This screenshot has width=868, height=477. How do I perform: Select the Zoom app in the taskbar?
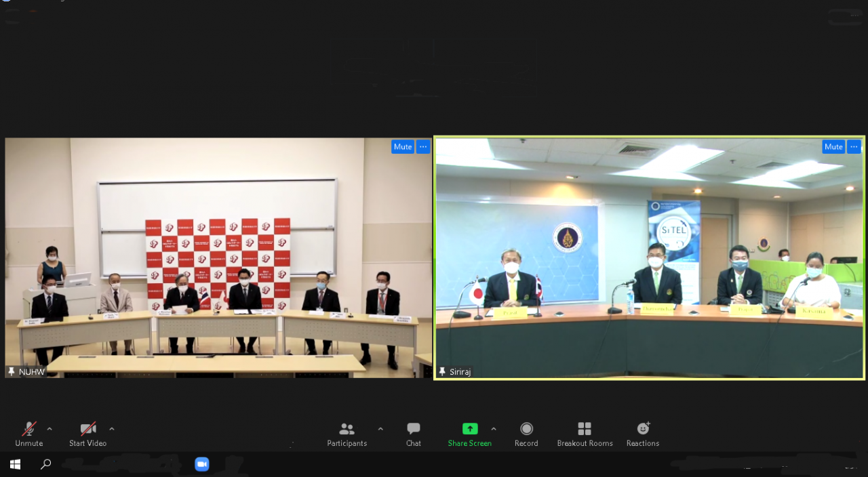[201, 464]
